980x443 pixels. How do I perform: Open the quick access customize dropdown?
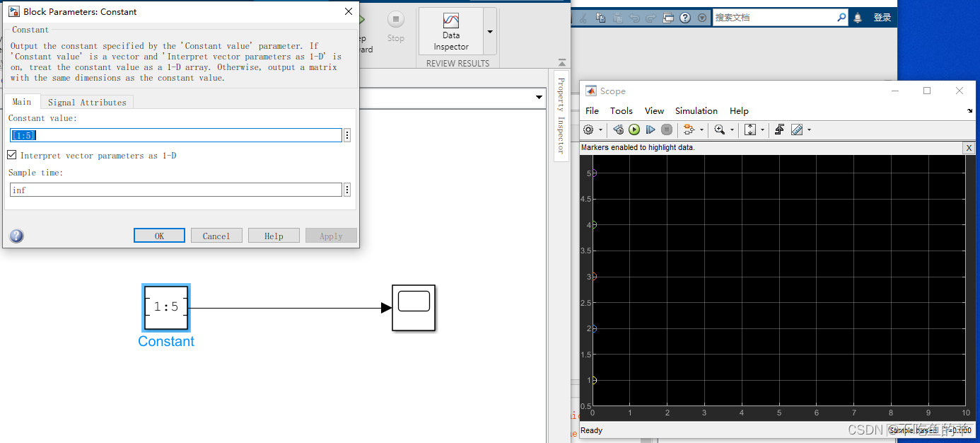(x=702, y=18)
